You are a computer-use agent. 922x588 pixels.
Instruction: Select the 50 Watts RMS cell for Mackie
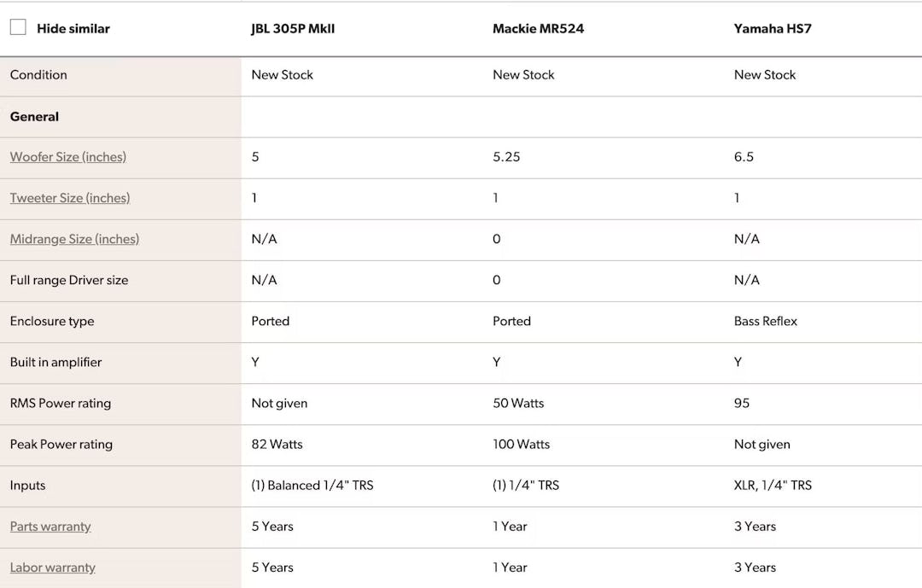pos(516,404)
